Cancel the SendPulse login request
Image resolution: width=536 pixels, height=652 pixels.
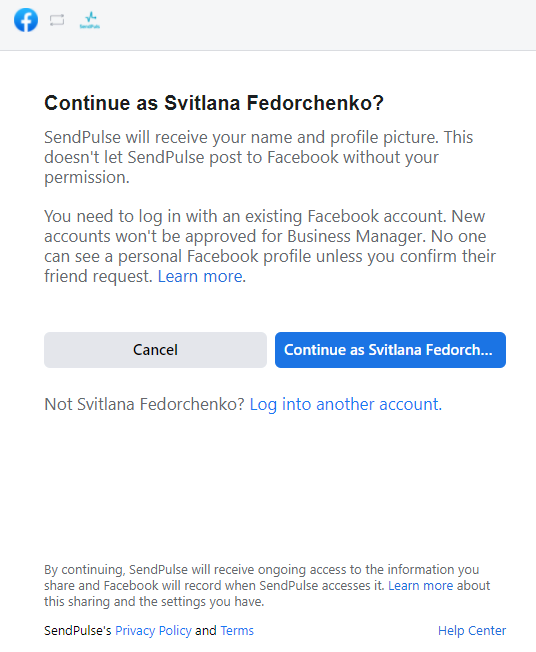coord(155,350)
